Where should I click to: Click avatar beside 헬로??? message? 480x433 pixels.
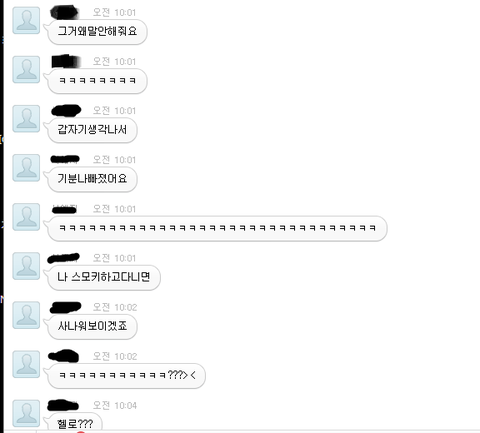26,413
